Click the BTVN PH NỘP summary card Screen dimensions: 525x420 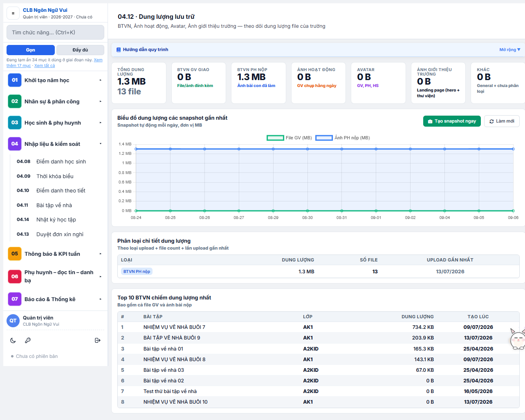[258, 83]
